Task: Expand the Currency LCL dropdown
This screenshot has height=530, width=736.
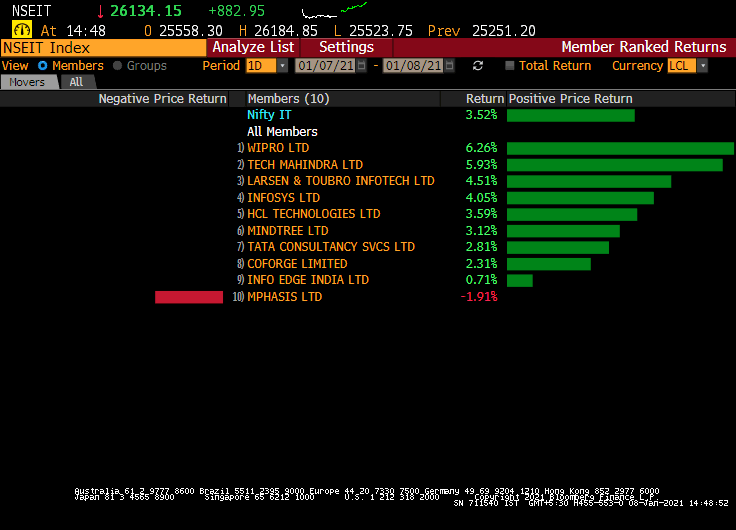Action: pos(702,66)
